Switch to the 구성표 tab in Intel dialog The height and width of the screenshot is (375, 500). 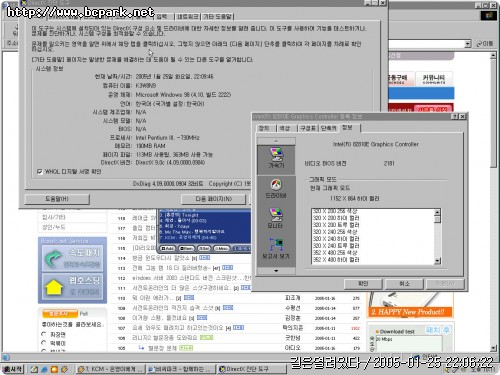pos(307,128)
